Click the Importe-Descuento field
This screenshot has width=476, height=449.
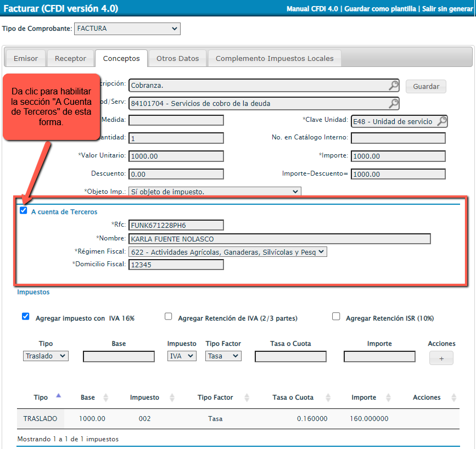coord(398,174)
